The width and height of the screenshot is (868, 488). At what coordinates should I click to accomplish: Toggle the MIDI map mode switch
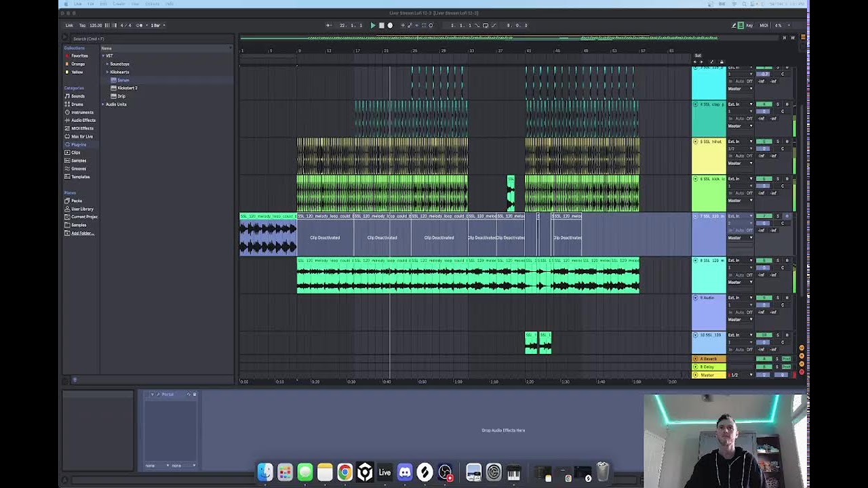point(764,25)
